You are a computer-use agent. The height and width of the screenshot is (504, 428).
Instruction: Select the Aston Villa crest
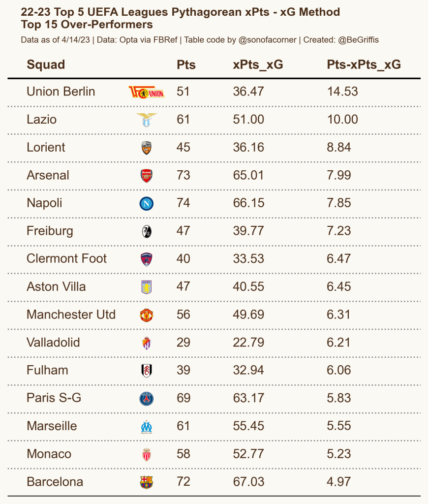(146, 287)
